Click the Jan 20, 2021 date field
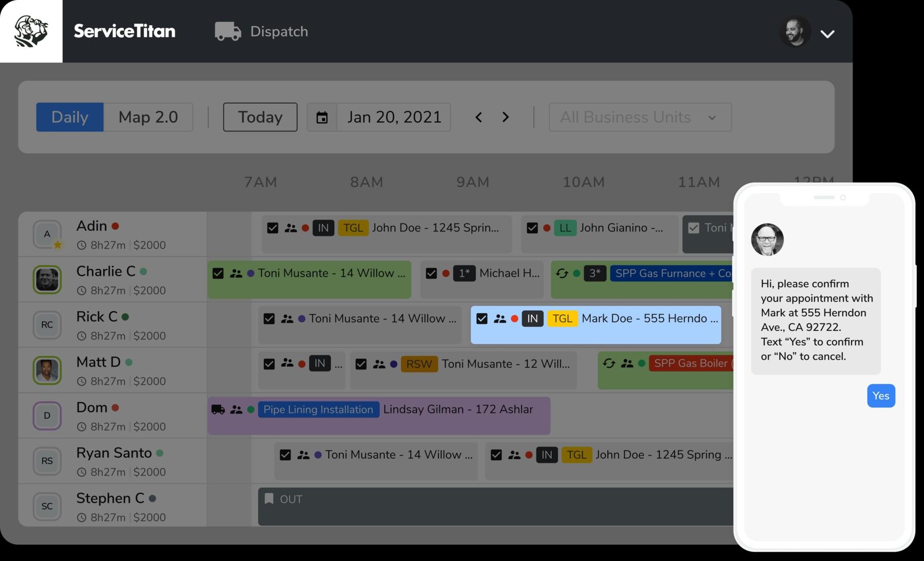924x561 pixels. pyautogui.click(x=394, y=117)
